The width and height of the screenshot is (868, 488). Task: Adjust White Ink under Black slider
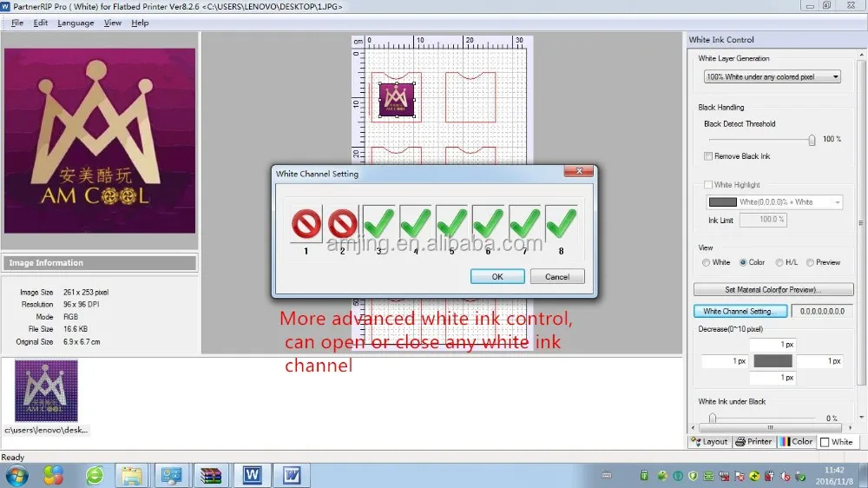pyautogui.click(x=713, y=418)
